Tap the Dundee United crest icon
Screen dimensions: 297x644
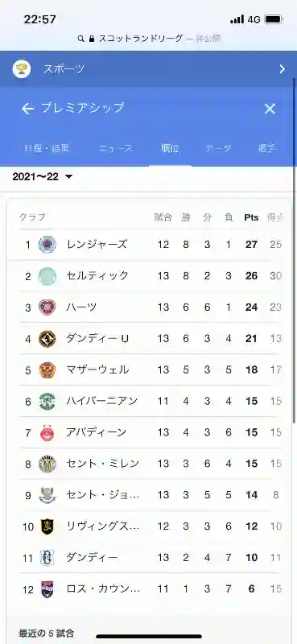coord(47,338)
